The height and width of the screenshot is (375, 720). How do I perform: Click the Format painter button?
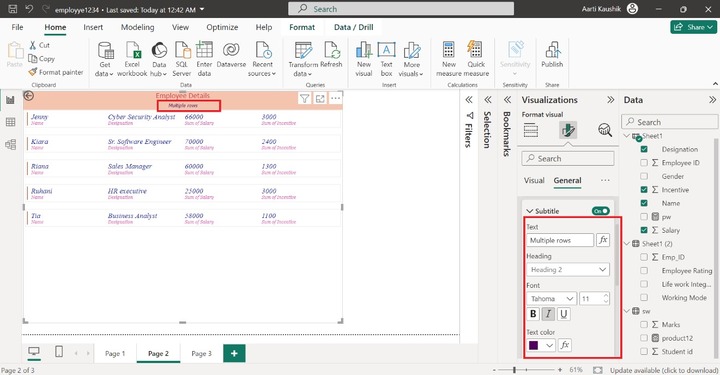coord(56,72)
